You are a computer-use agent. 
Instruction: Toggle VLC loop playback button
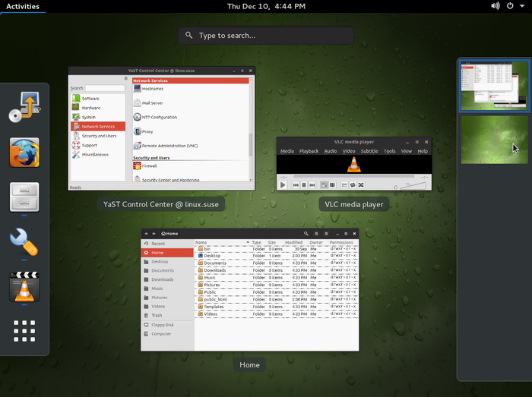(x=352, y=184)
